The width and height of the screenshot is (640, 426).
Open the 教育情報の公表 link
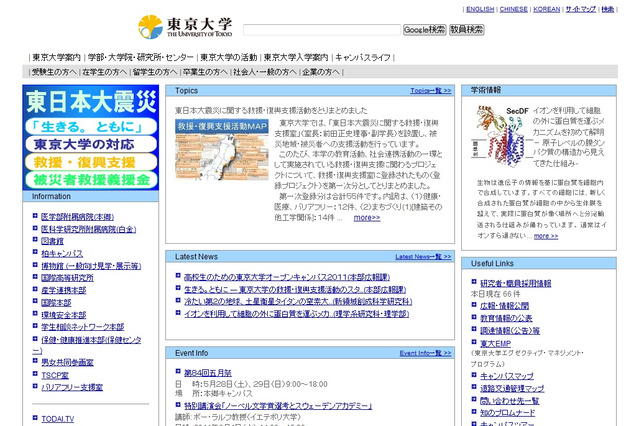click(x=506, y=318)
